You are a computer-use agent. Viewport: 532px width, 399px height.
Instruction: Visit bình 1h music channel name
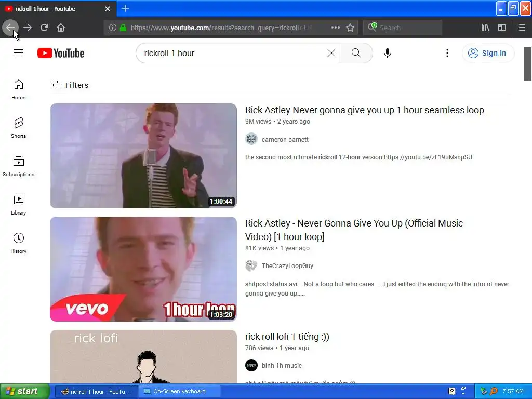pos(282,365)
